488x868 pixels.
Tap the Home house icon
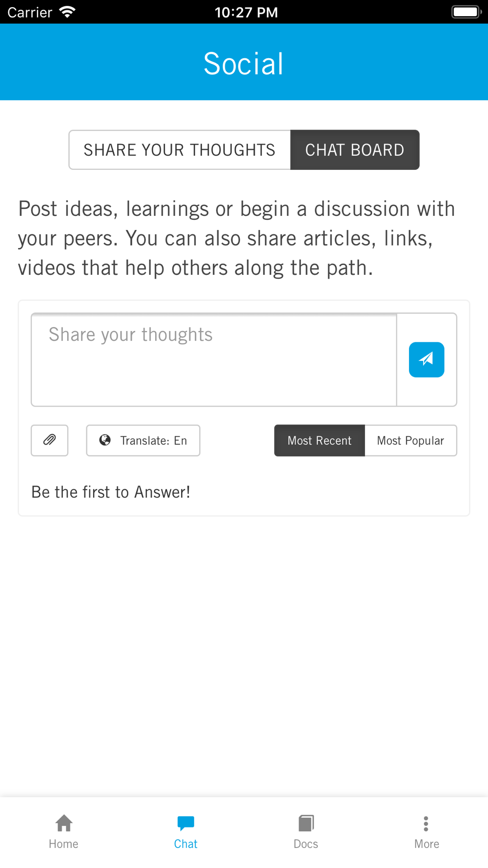(64, 823)
